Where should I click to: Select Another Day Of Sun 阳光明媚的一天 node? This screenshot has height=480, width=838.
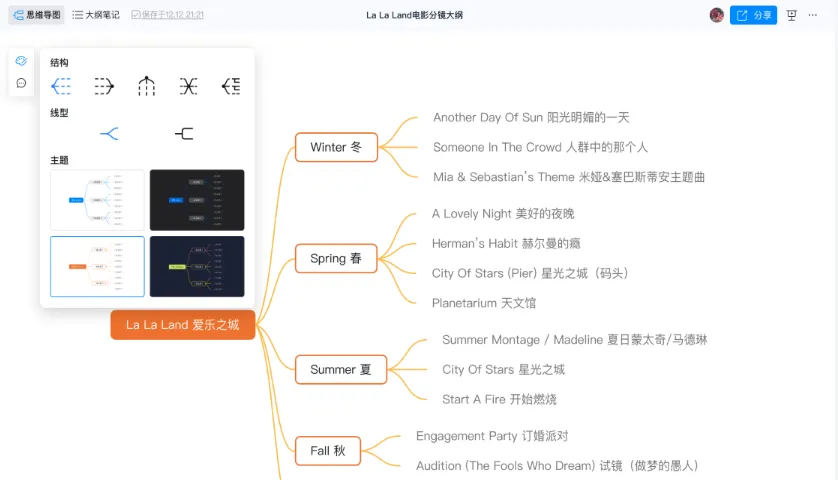(x=531, y=117)
